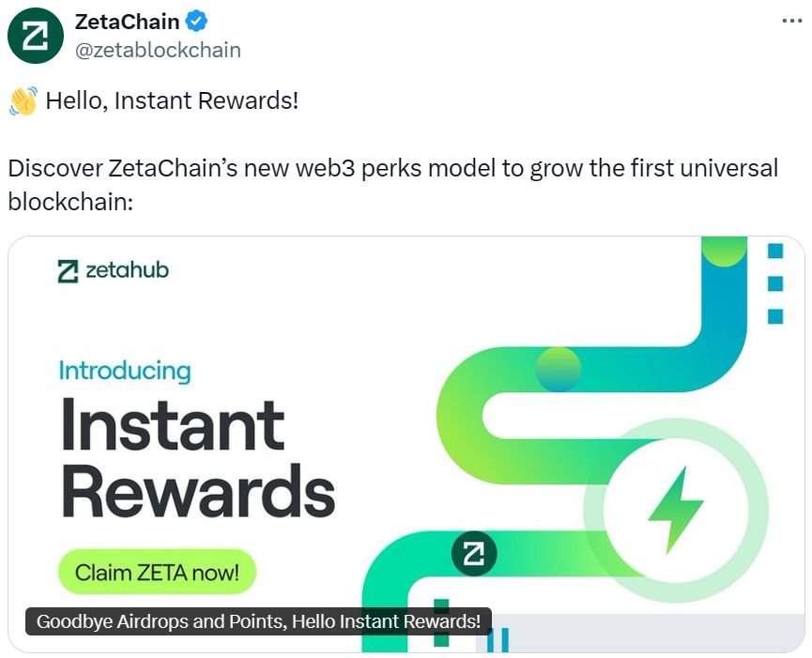Screen dimensions: 812x658
Task: Open the ZetaChain profile avatar
Action: [x=36, y=36]
